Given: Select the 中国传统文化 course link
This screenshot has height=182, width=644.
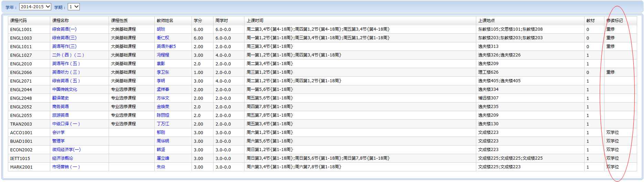Looking at the screenshot, I should (65, 89).
